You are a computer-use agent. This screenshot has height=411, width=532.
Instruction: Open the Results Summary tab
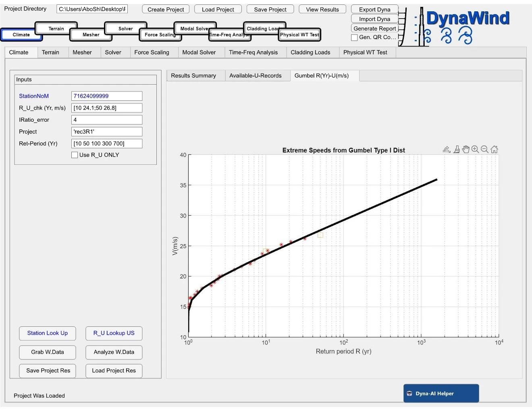[193, 76]
